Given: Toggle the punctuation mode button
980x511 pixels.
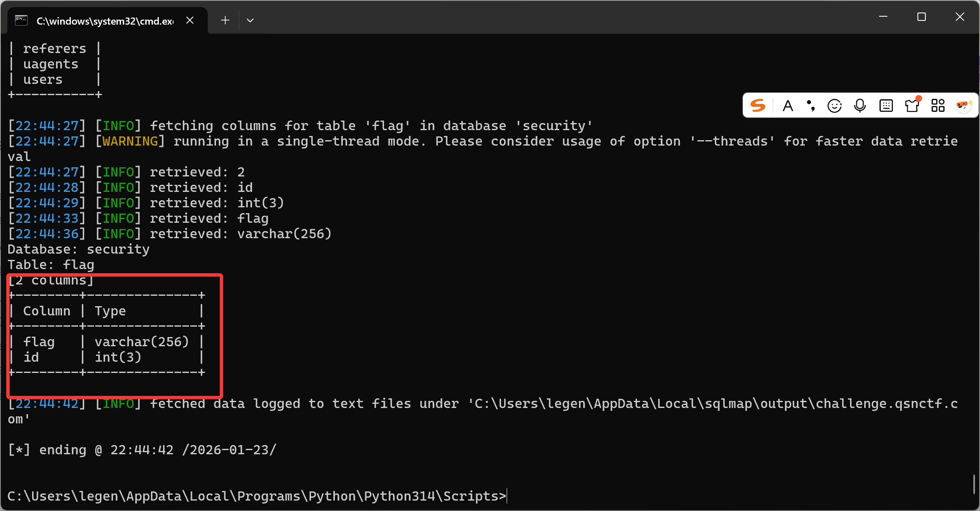Looking at the screenshot, I should click(811, 106).
